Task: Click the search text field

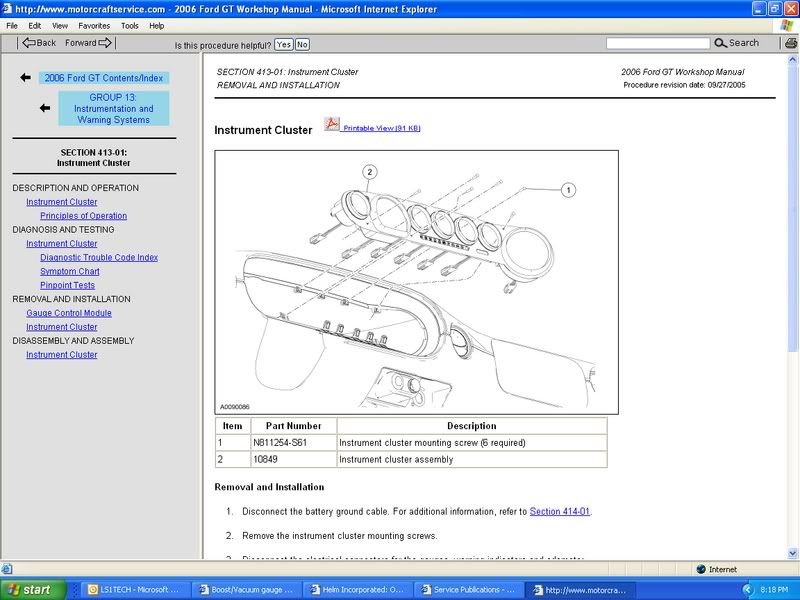Action: point(658,43)
